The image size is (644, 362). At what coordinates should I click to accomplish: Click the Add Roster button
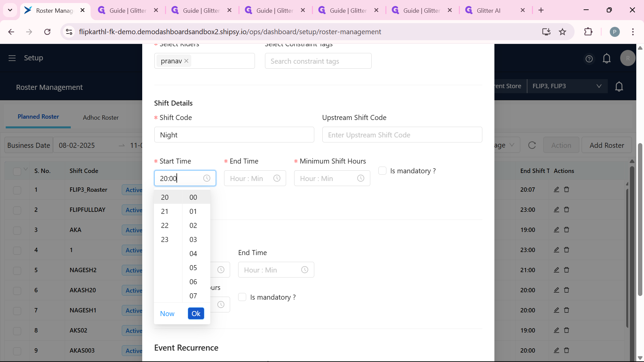click(x=607, y=145)
